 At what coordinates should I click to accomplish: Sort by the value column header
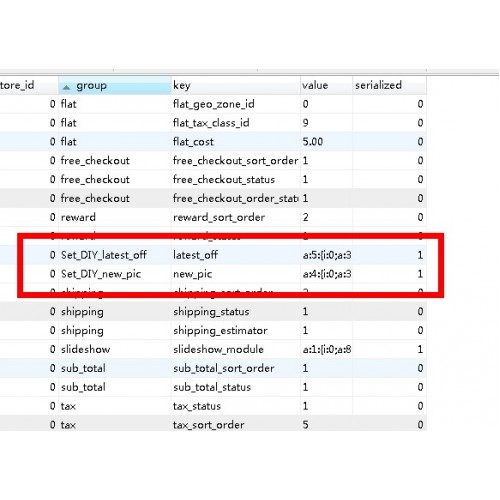[326, 86]
